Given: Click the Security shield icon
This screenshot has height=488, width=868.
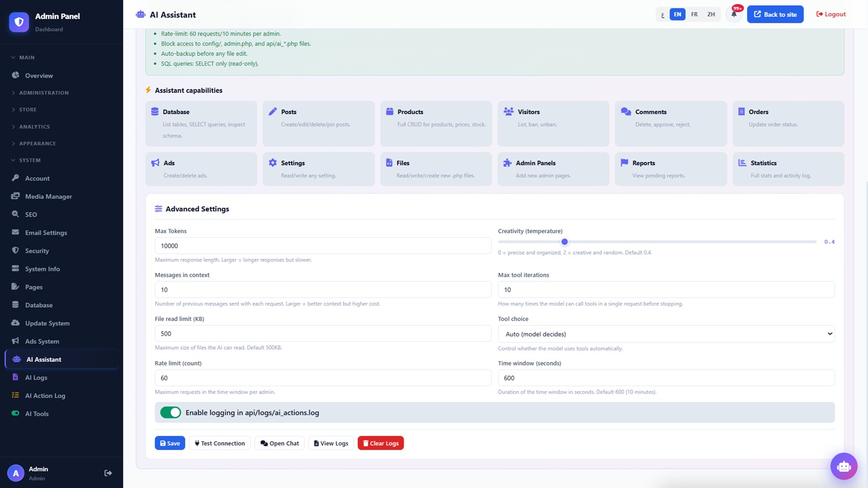Looking at the screenshot, I should [x=15, y=250].
